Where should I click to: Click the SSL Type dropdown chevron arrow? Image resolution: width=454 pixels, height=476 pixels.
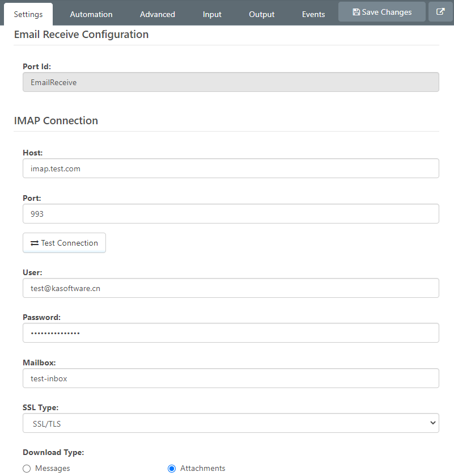433,423
